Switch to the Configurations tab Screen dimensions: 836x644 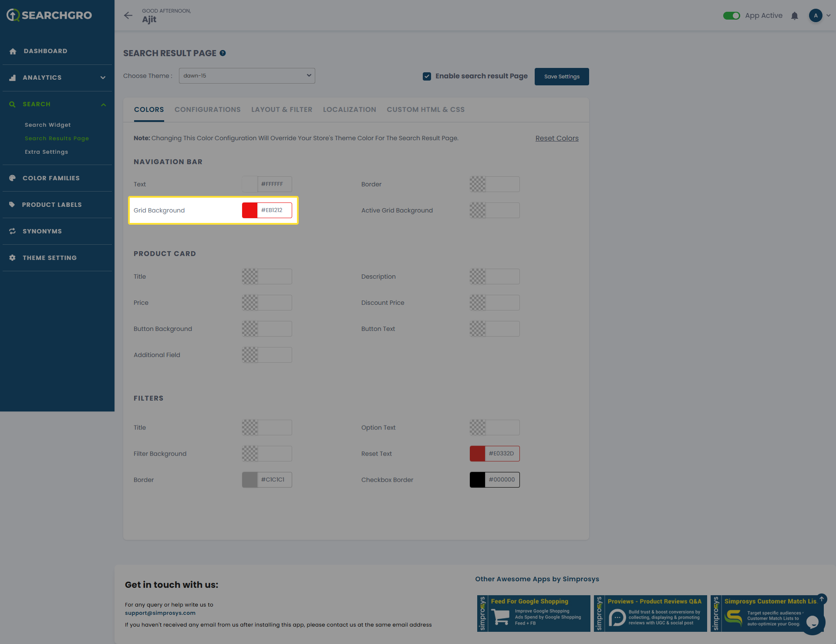207,110
